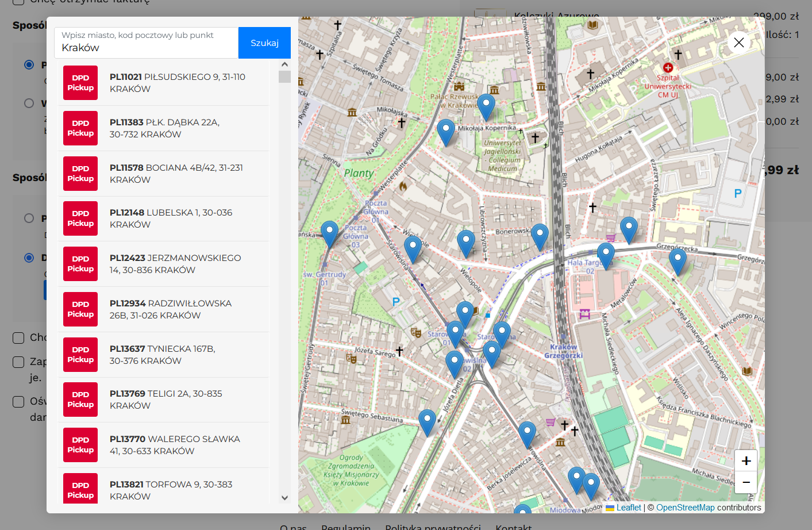Click DPD Pickup logo beside PL12934
812x530 pixels.
point(80,309)
